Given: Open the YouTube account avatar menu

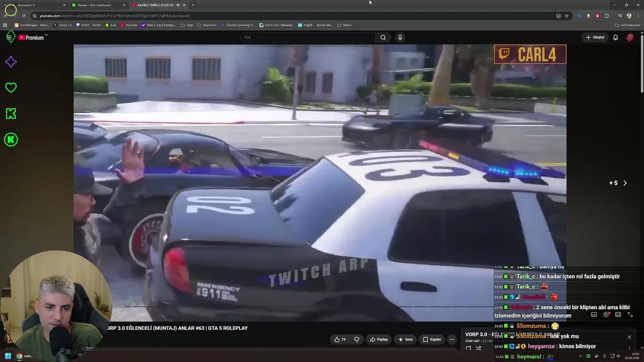Looking at the screenshot, I should (x=630, y=37).
